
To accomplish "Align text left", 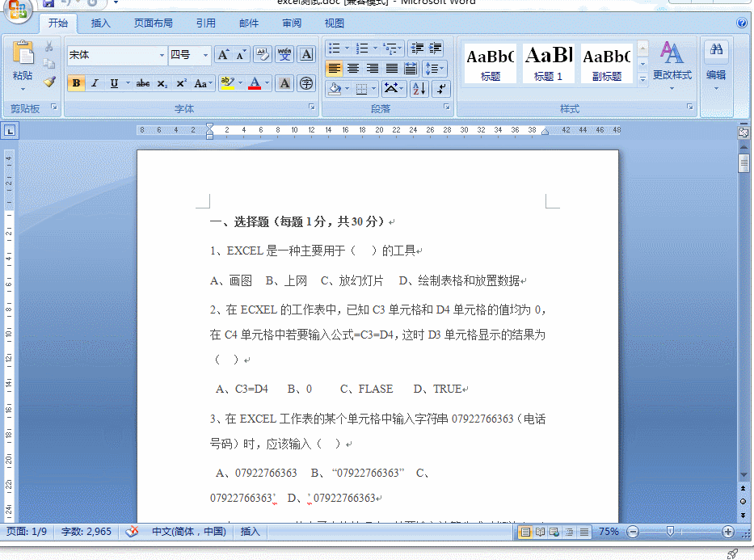I will [335, 68].
